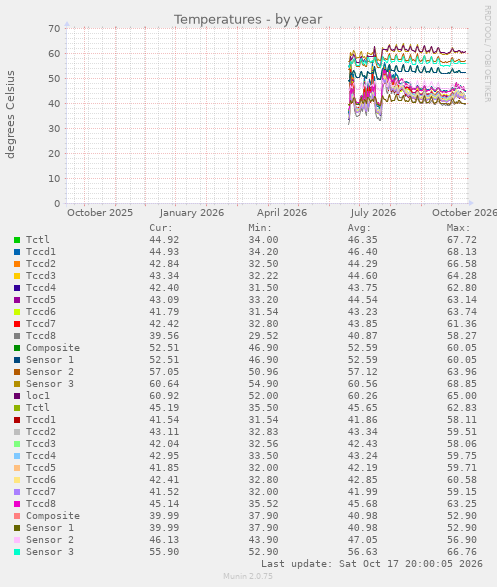Screen dimensions: 497x587
Task: Click the Tccd4 min value 33.50
Action: tap(263, 456)
